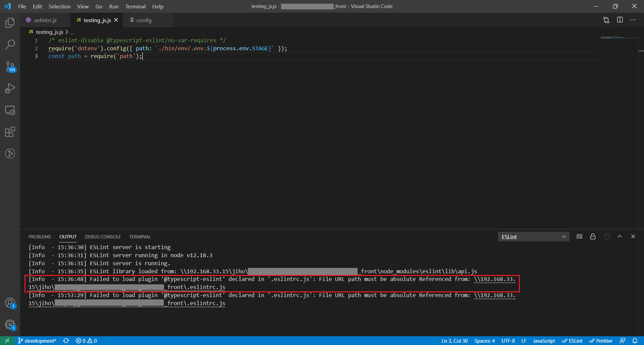Close the bottom output panel

tap(633, 237)
